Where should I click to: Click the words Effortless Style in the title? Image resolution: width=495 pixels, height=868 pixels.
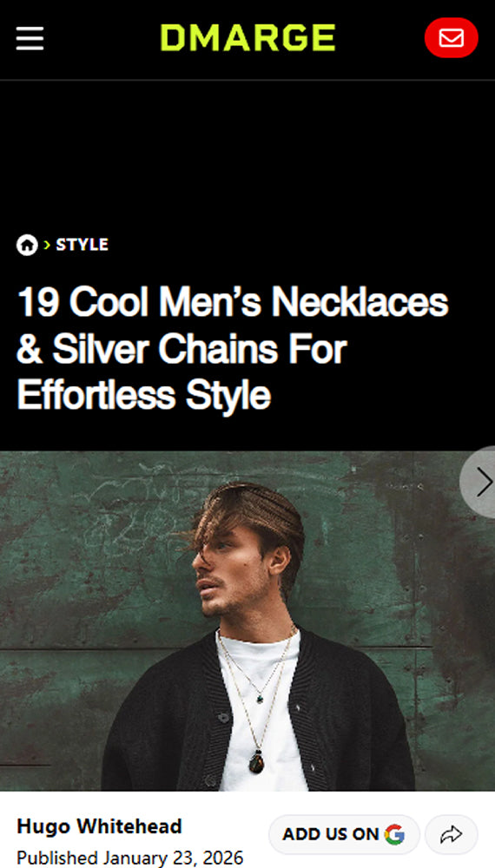144,395
